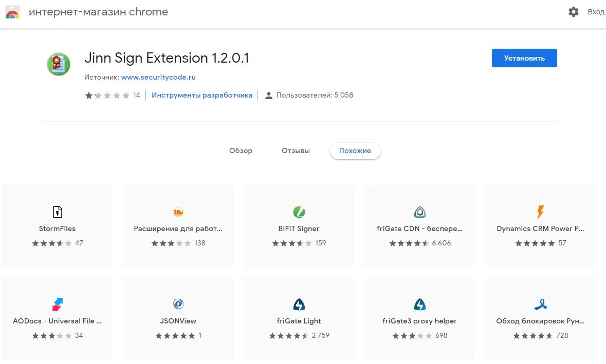
Task: Click the rating count 14
Action: (136, 95)
